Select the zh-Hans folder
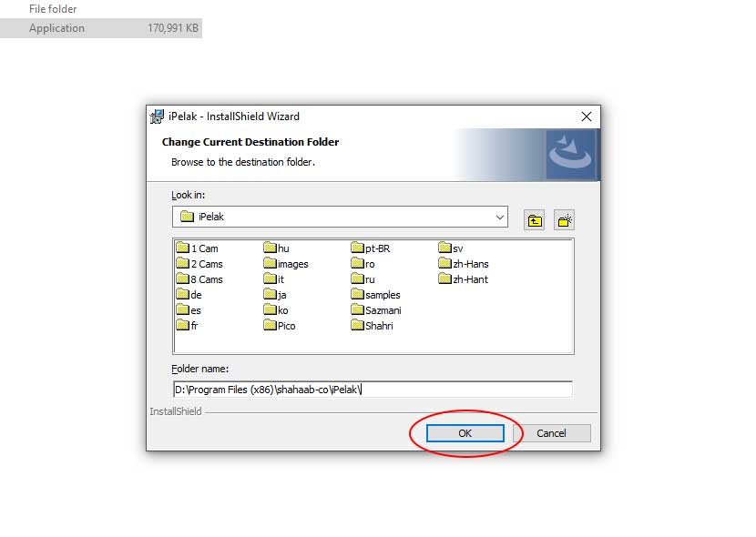The height and width of the screenshot is (537, 756). 464,264
